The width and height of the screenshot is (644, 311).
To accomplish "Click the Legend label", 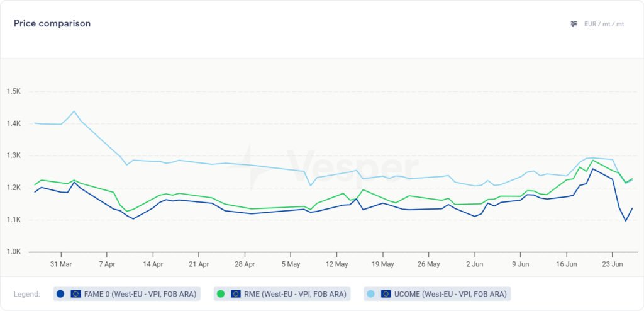I will tap(27, 294).
